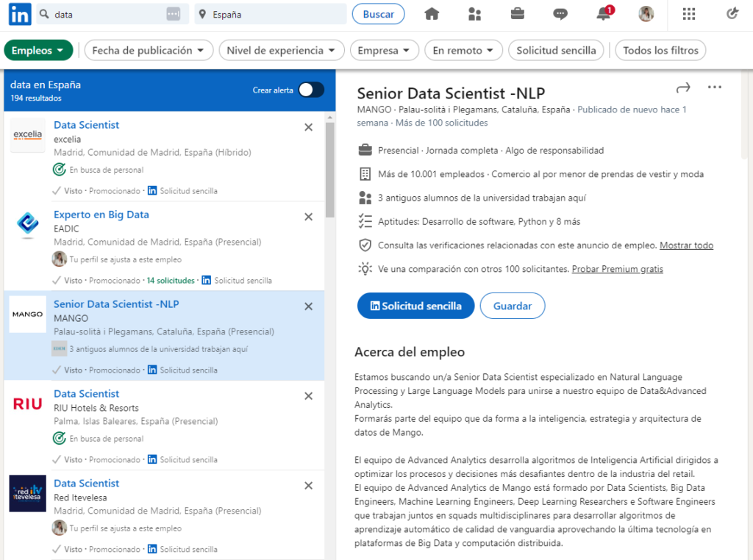Viewport: 753px width, 560px height.
Task: Open the Jobs briefcase icon
Action: 518,14
